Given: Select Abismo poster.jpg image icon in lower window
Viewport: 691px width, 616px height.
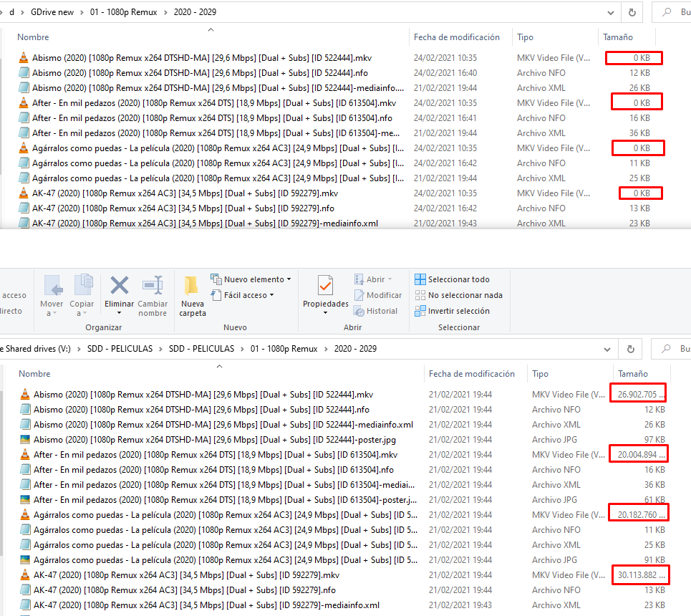Looking at the screenshot, I should click(x=26, y=440).
